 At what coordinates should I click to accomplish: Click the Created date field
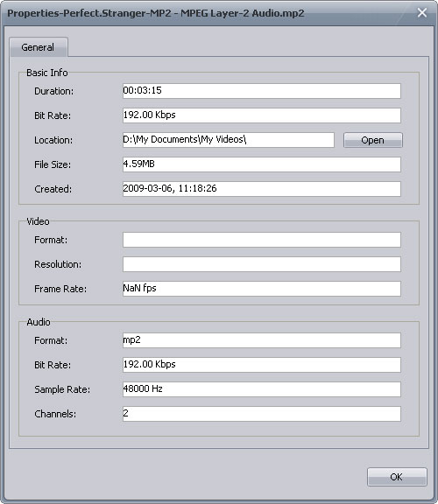pos(262,189)
